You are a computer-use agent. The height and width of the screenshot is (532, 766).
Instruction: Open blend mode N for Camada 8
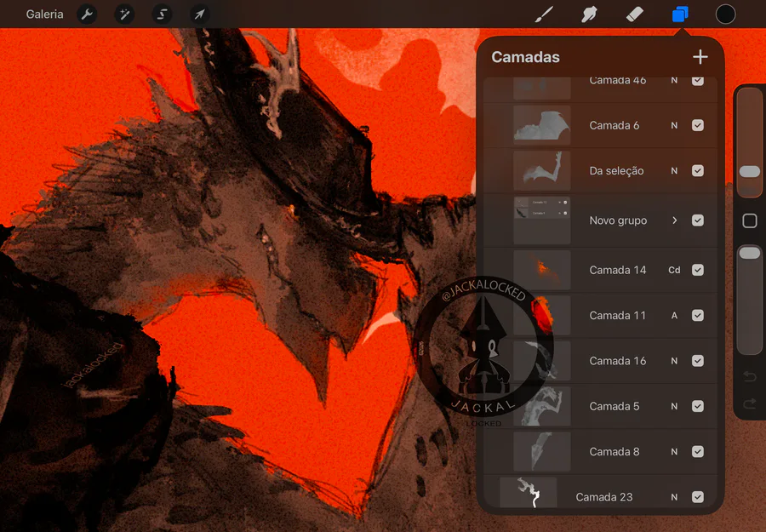click(x=674, y=452)
